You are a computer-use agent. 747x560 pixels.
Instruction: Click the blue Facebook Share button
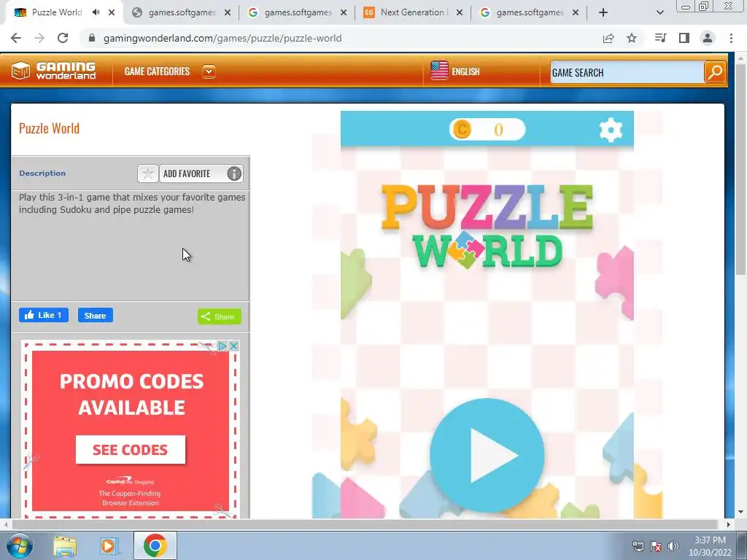pyautogui.click(x=96, y=315)
